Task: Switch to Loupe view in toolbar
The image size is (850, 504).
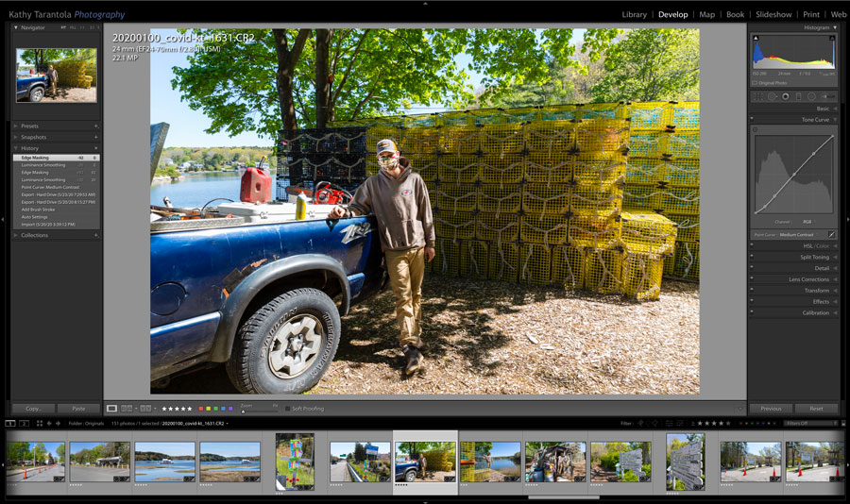Action: [x=112, y=409]
